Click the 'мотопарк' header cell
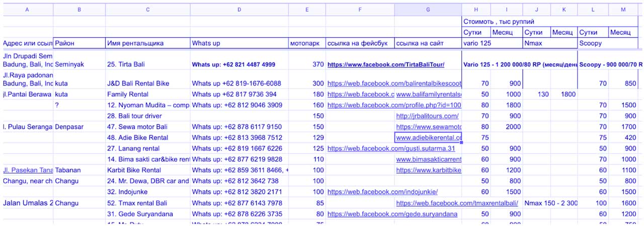 (x=307, y=43)
